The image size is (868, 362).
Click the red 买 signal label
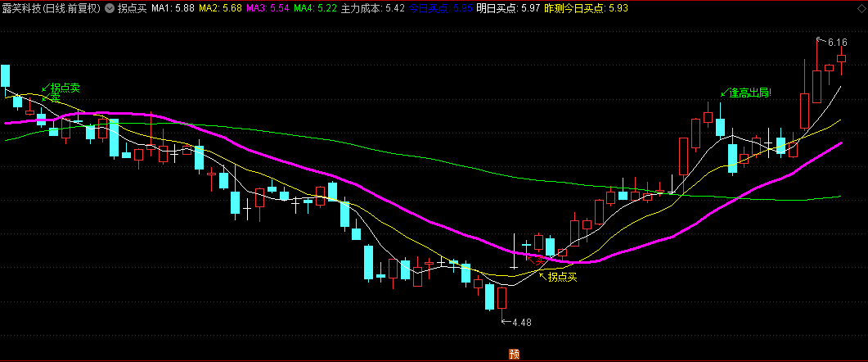540,261
